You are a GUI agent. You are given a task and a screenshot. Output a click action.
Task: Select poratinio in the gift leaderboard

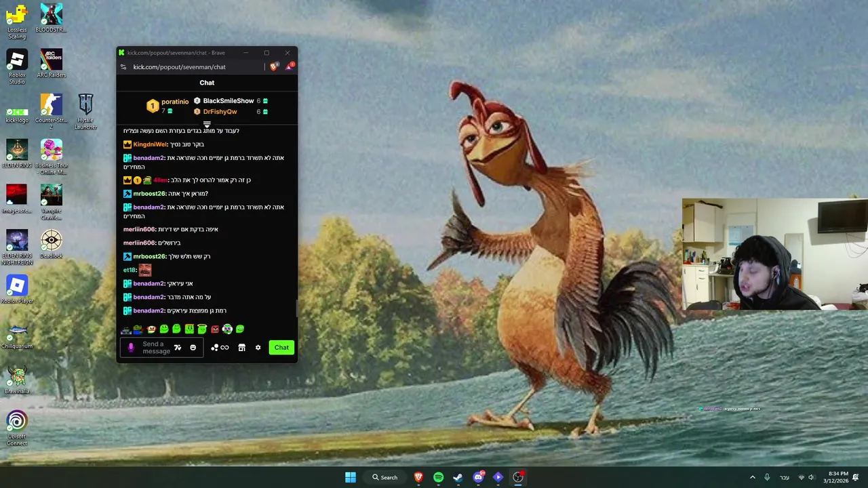pos(175,102)
